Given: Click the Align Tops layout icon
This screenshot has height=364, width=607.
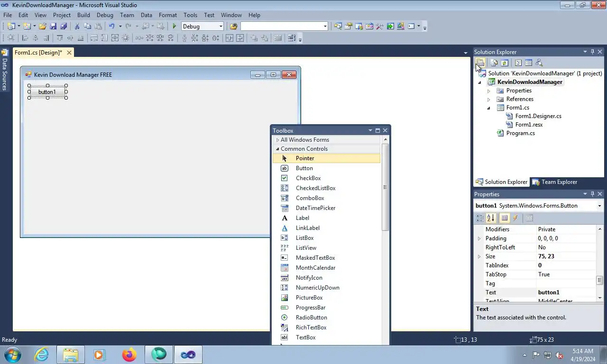Looking at the screenshot, I should [60, 38].
